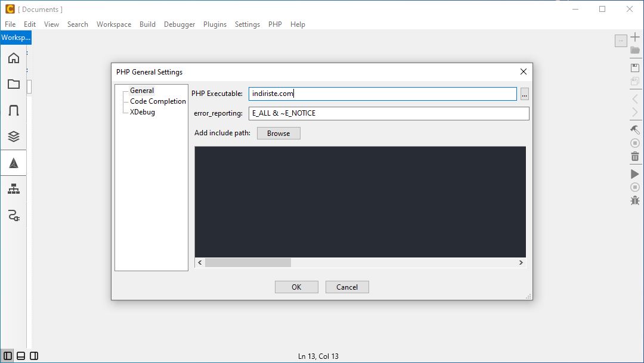
Task: Open the Plugins menu
Action: point(215,24)
